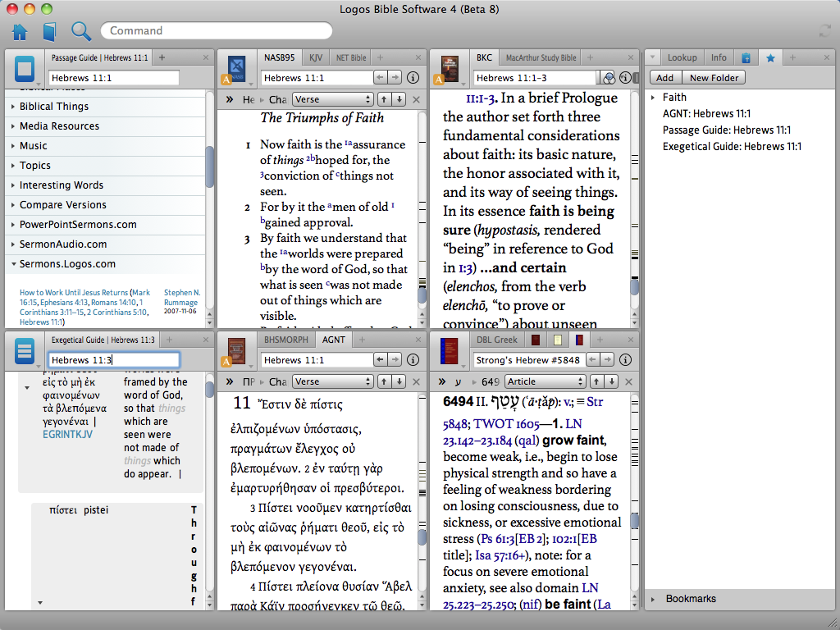Click the magnifying glass search icon
840x630 pixels.
tap(79, 30)
